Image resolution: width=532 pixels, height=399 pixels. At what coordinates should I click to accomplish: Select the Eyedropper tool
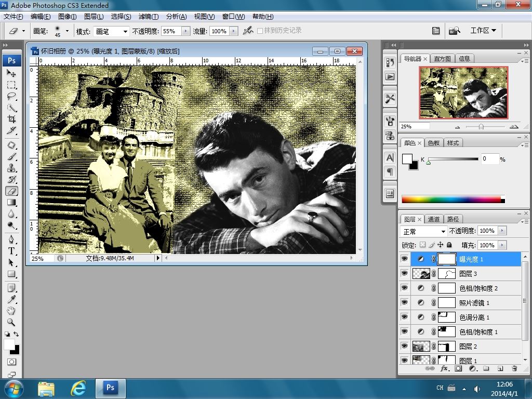click(x=11, y=300)
